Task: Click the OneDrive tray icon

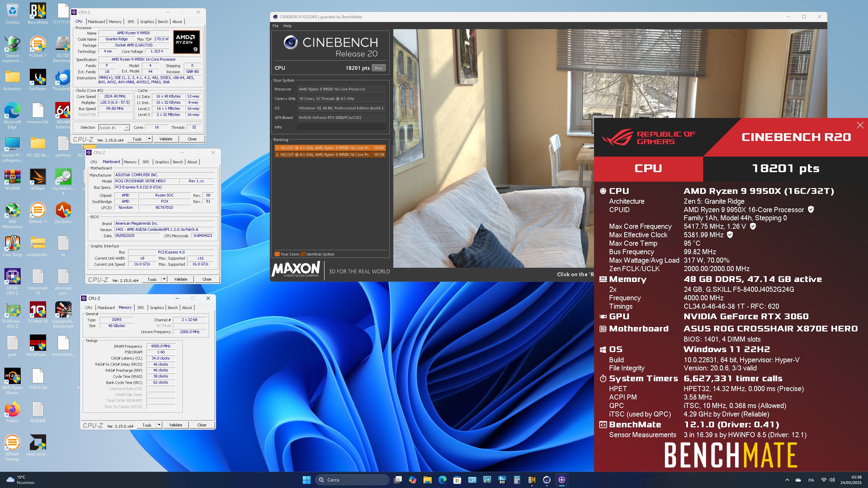Action: 798,480
